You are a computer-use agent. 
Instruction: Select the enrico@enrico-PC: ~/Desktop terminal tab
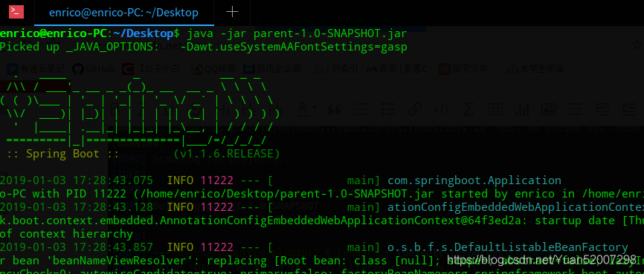pyautogui.click(x=123, y=13)
